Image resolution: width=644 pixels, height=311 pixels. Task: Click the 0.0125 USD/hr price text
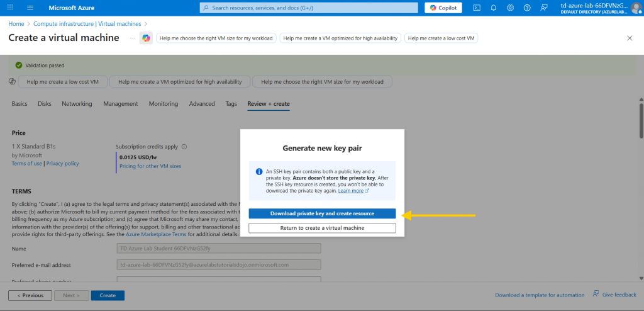point(138,157)
